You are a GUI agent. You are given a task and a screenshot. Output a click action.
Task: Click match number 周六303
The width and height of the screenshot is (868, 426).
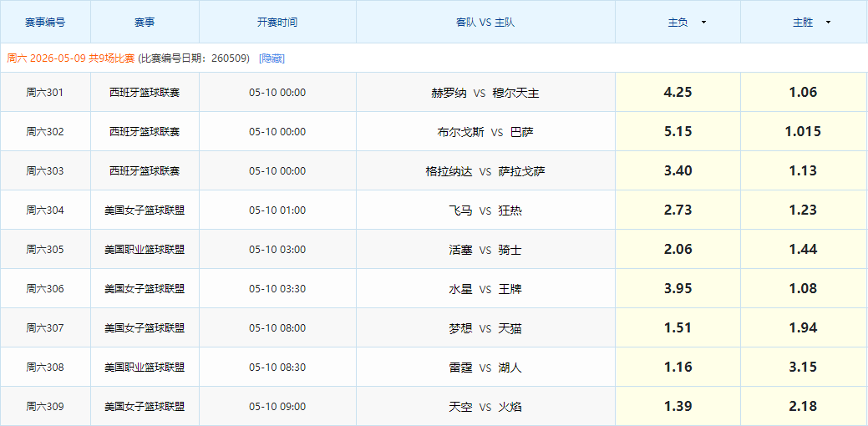45,171
